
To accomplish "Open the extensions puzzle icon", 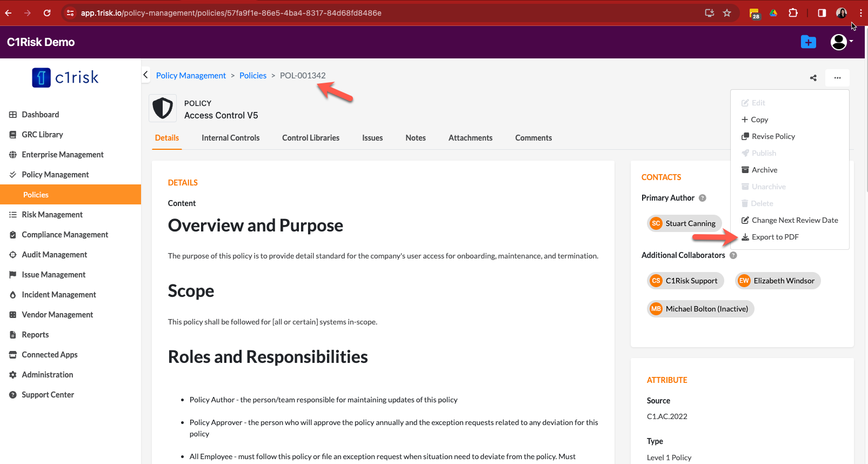I will pos(793,13).
